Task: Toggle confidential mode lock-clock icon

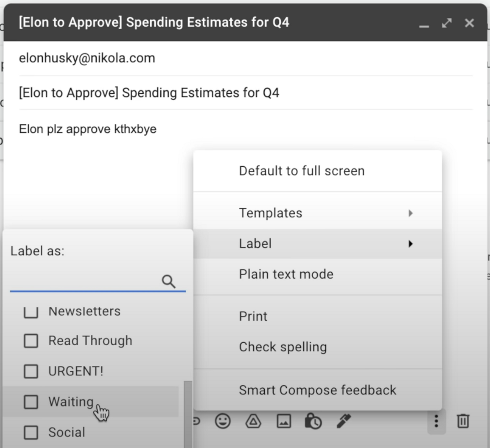Action: pos(313,421)
